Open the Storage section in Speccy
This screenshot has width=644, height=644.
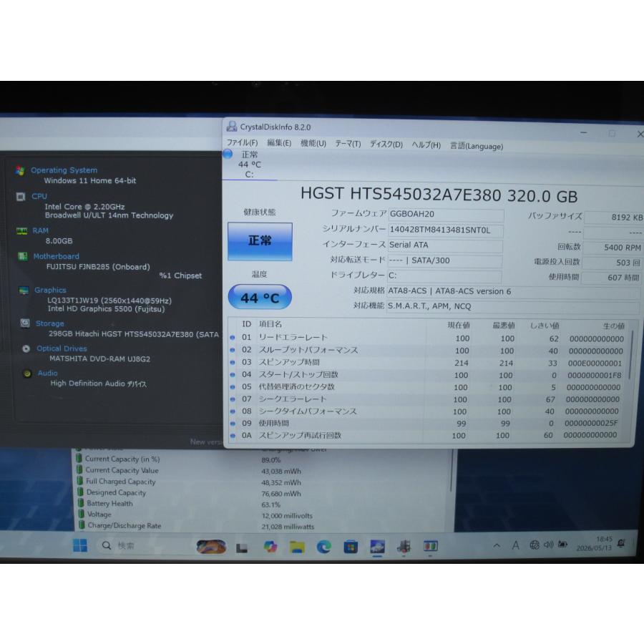pos(49,323)
